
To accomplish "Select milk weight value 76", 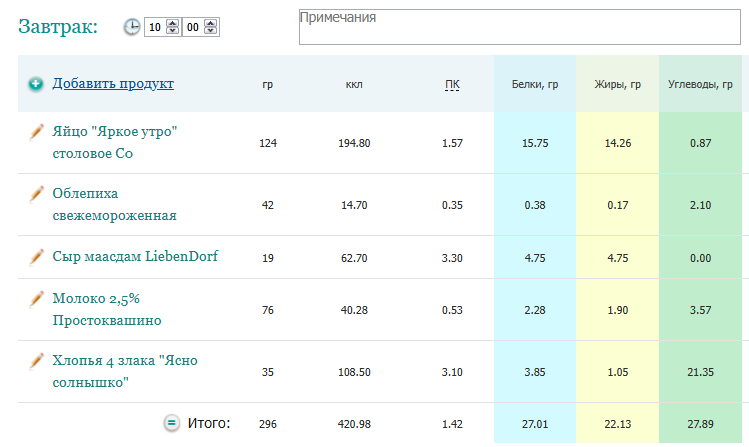I will coord(268,310).
